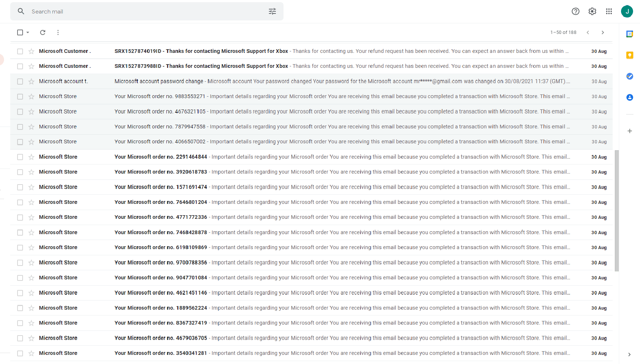Click the search magnifier icon
Image resolution: width=640 pixels, height=364 pixels.
21,11
